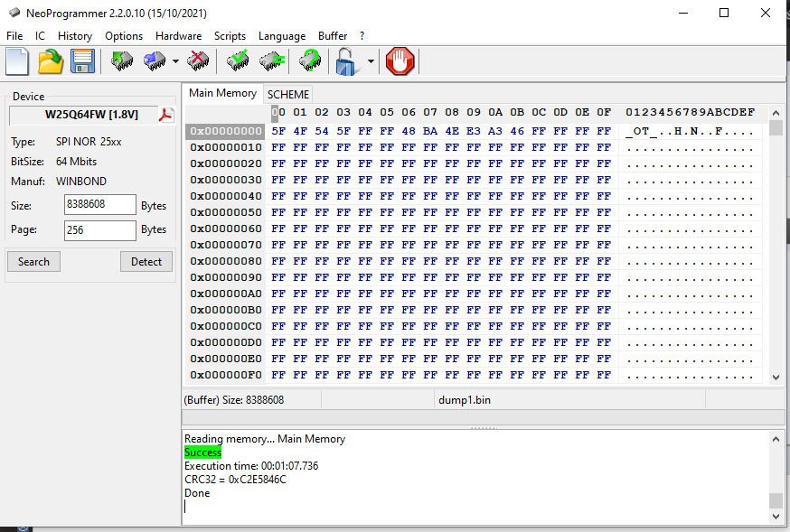Click the Verify IC green checkmark icon

238,61
